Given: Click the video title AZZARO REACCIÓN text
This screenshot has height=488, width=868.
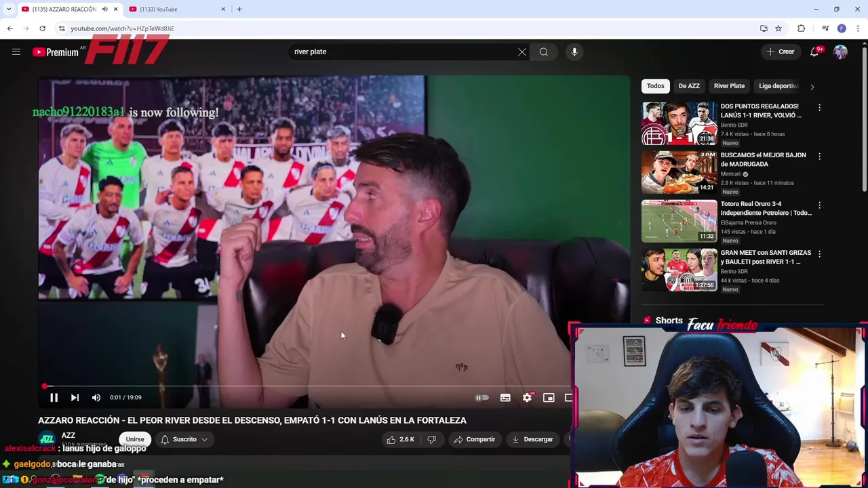Looking at the screenshot, I should pos(252,420).
